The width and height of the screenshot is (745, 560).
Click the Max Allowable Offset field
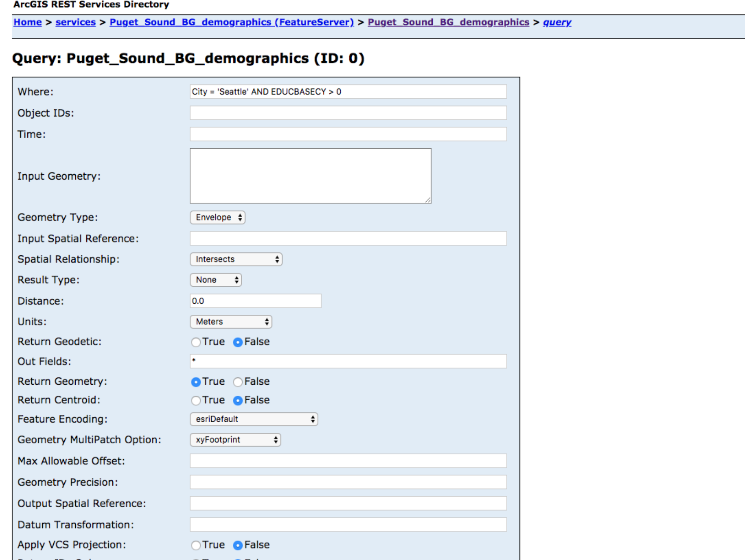tap(348, 461)
